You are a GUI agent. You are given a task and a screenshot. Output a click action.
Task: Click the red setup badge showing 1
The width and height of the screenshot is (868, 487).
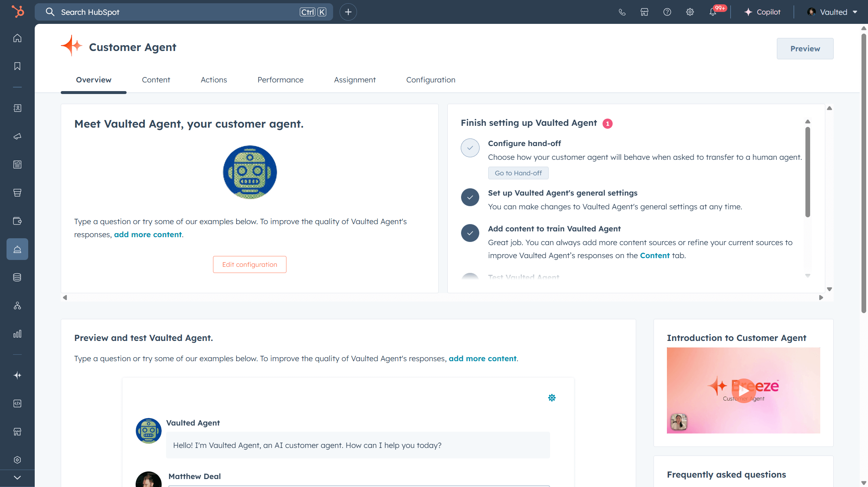tap(608, 124)
